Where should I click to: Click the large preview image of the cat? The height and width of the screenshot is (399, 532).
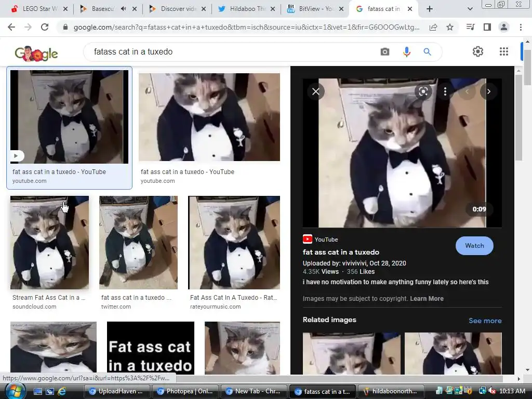click(x=402, y=153)
